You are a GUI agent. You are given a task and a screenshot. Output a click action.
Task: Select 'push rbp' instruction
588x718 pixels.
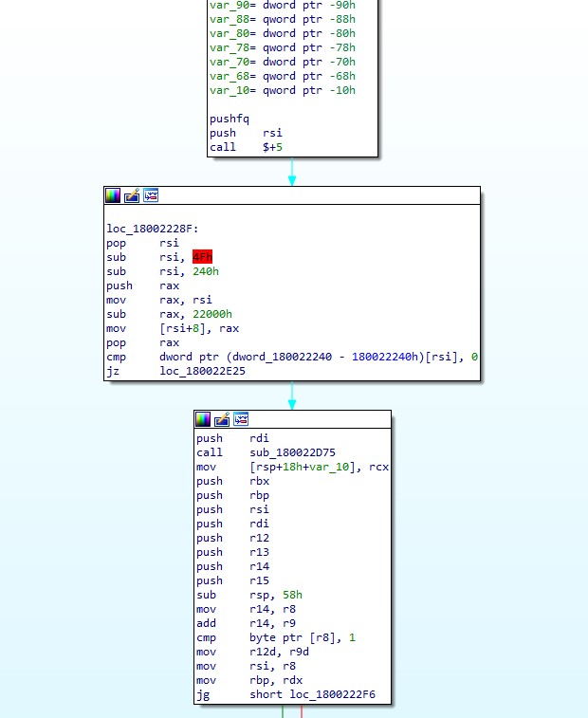(x=233, y=495)
